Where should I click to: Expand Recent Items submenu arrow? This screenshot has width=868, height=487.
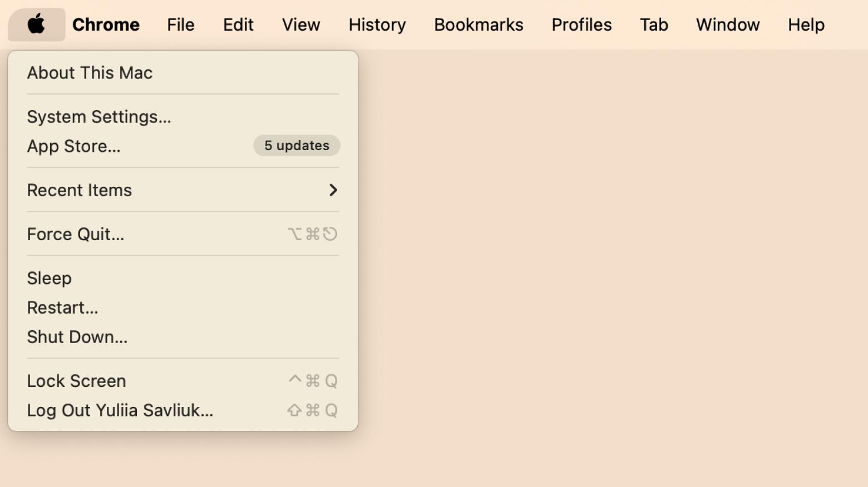tap(333, 190)
